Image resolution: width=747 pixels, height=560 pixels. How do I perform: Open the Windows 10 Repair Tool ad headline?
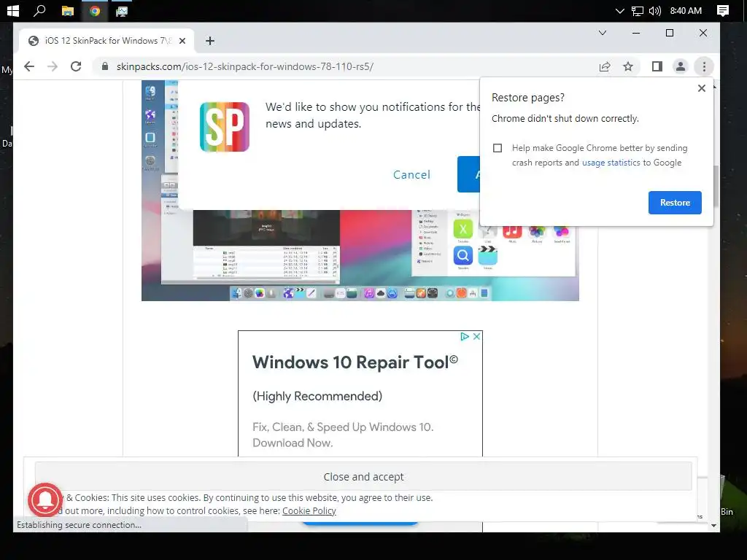(x=355, y=362)
